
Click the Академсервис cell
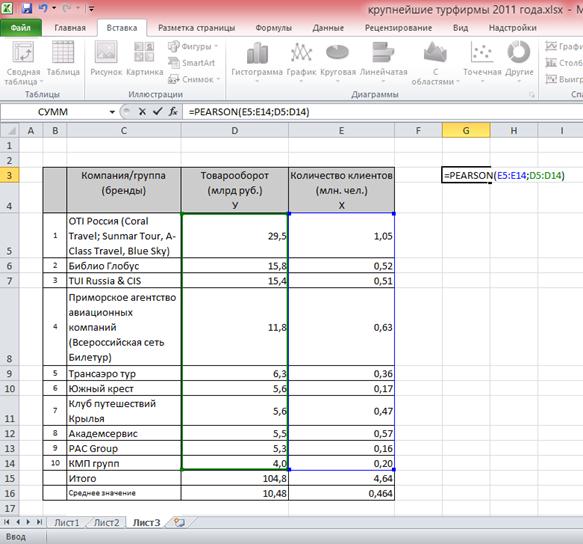pyautogui.click(x=124, y=434)
